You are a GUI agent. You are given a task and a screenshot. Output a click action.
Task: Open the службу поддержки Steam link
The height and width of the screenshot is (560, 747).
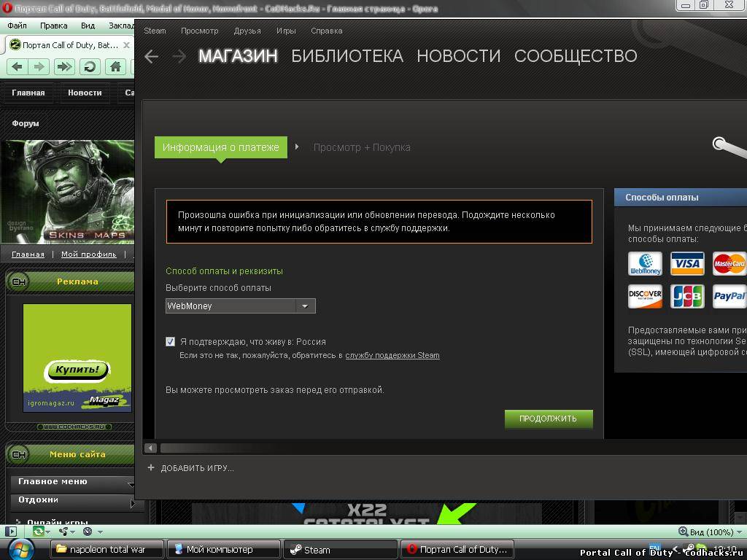(392, 355)
